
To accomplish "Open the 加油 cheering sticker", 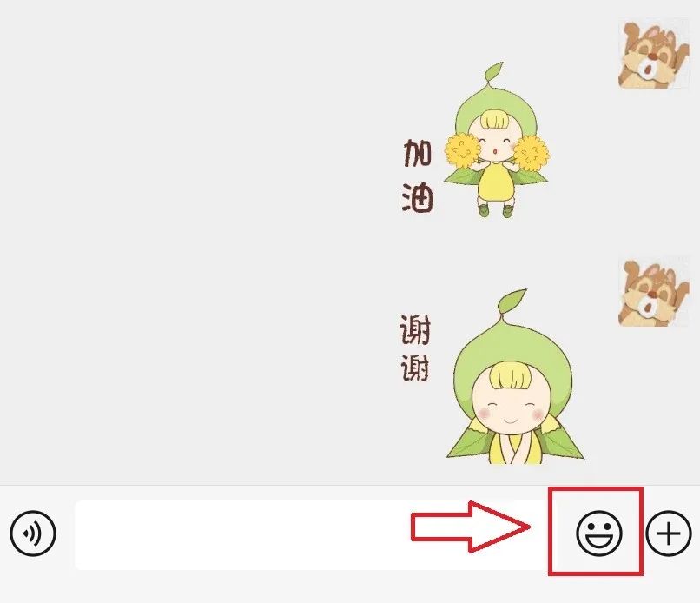I will click(x=475, y=140).
